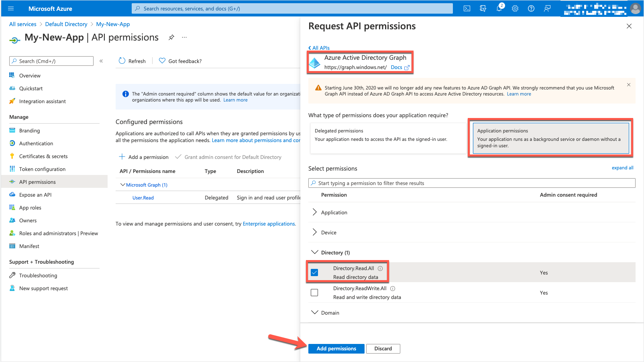Show info for Directory.Read.All permission

pos(380,268)
